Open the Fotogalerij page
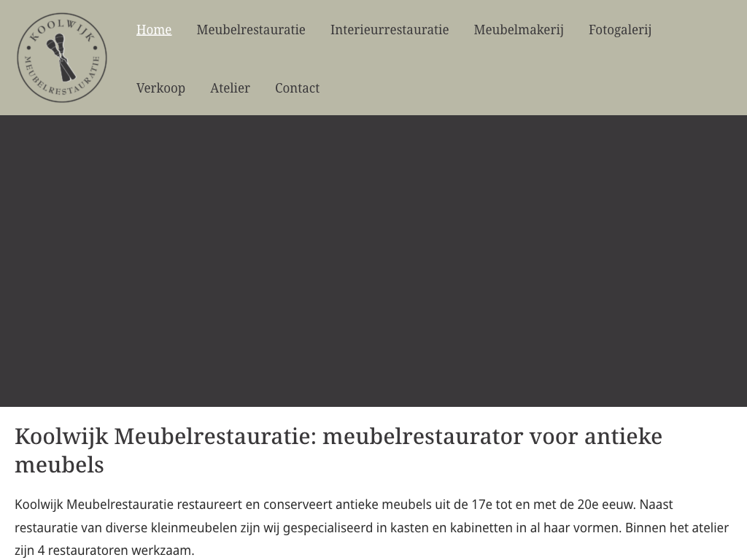This screenshot has height=560, width=747. 620,29
